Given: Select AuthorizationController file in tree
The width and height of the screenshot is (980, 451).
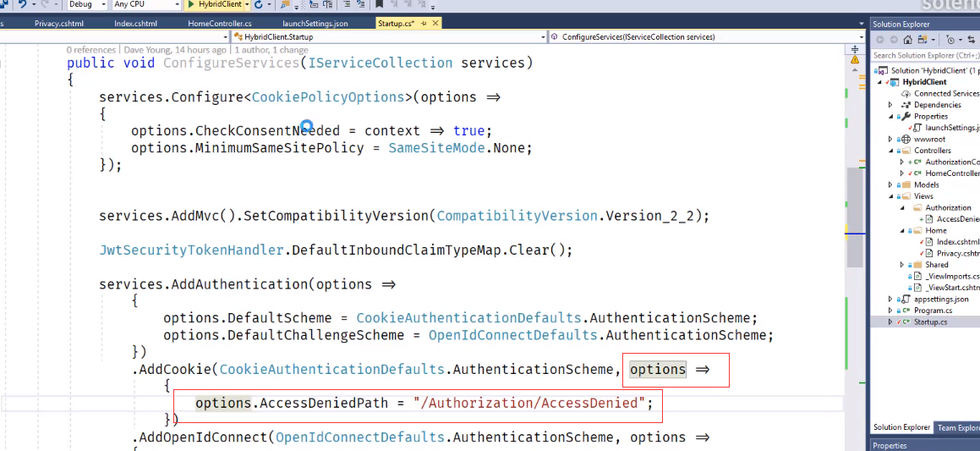Looking at the screenshot, I should pos(952,162).
